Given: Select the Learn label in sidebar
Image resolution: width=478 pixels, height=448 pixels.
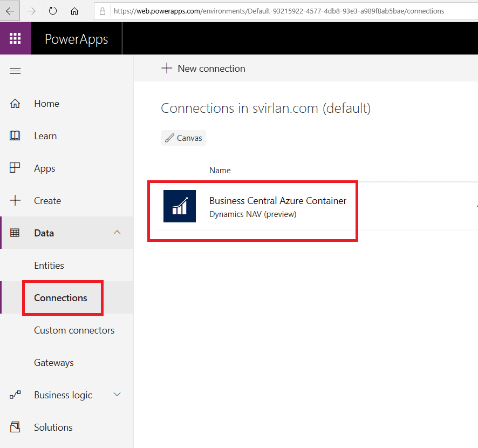Looking at the screenshot, I should (45, 135).
